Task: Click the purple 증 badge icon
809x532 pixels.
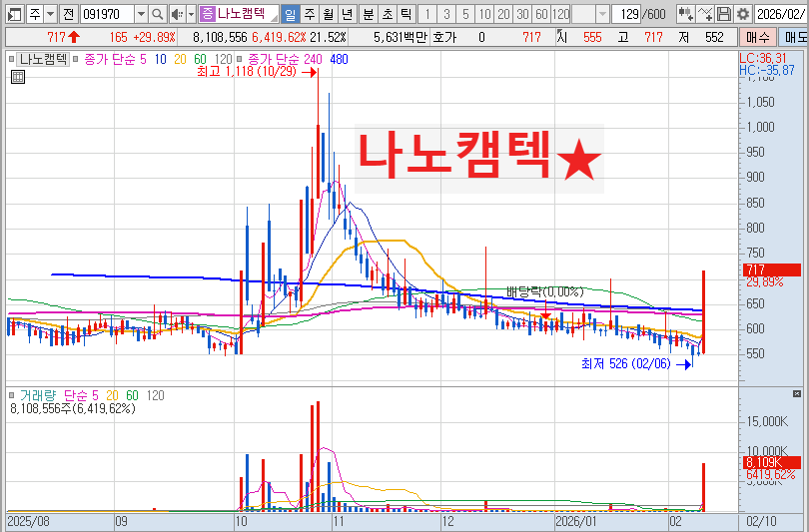Action: coord(208,14)
